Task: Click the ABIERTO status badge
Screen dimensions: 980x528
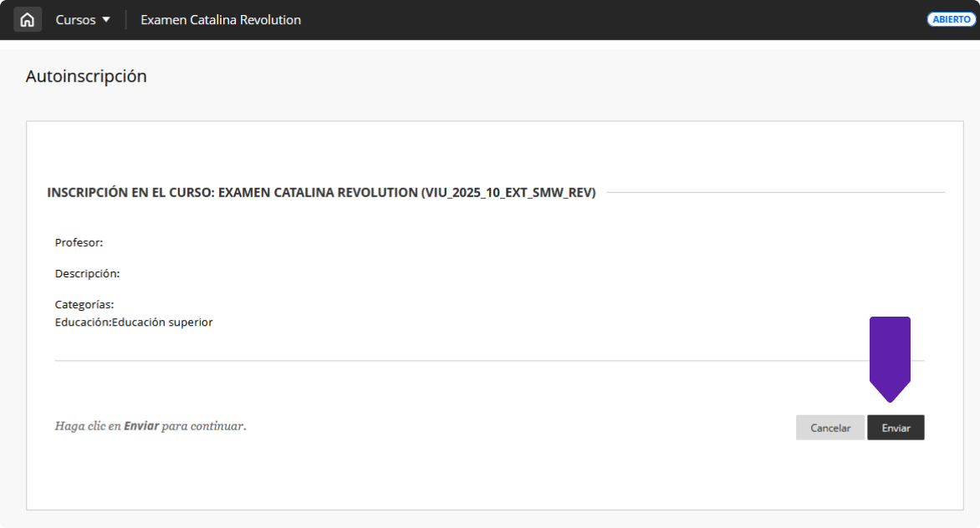Action: point(952,19)
